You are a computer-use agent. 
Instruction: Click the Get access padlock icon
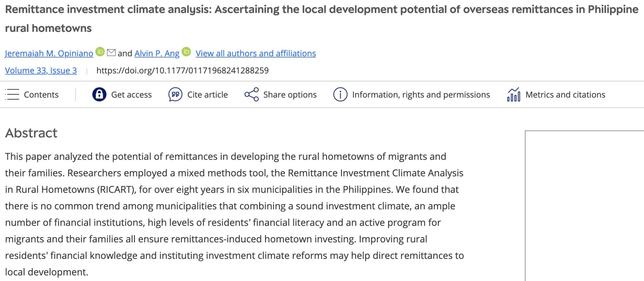click(99, 94)
